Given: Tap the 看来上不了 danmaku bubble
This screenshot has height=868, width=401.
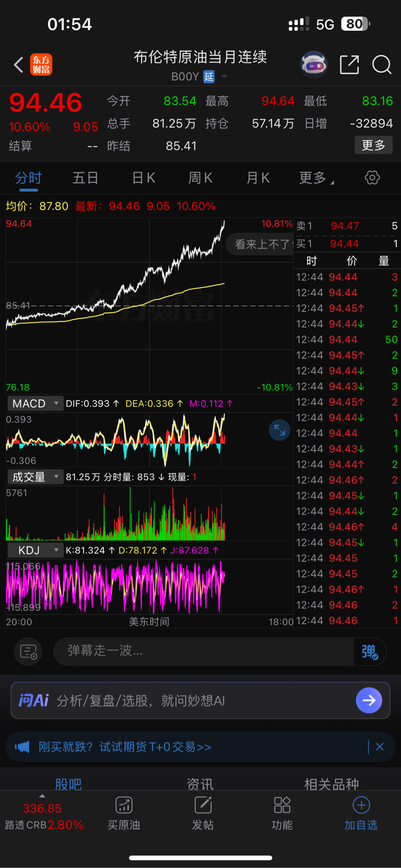Looking at the screenshot, I should (x=260, y=244).
